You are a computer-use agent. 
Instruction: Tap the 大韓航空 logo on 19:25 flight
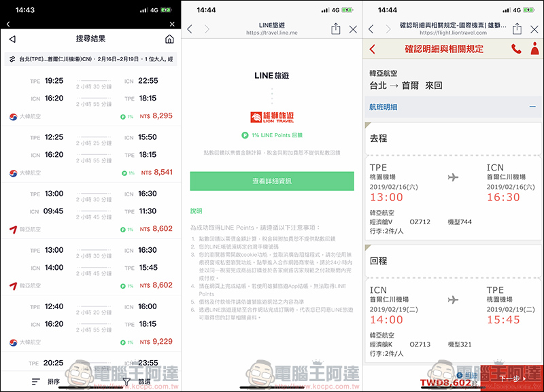[x=13, y=116]
